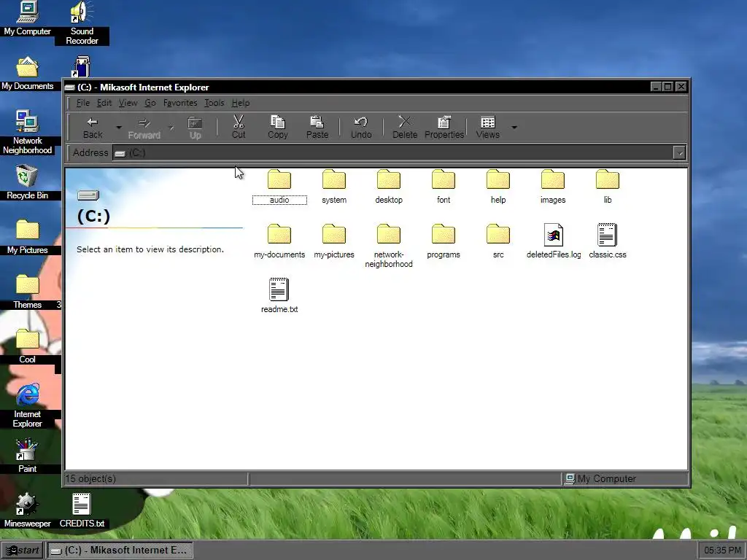
Task: Click the (C:) taskbar window button
Action: [x=120, y=551]
